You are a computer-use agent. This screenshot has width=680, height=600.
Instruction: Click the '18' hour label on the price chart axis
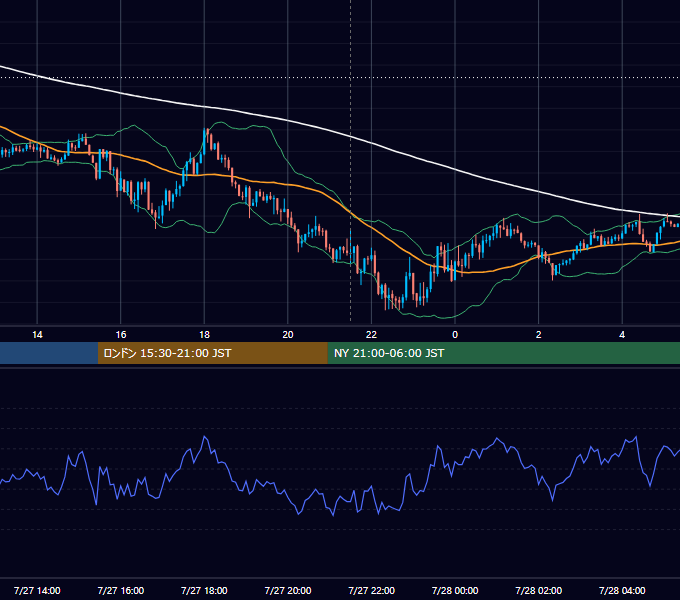point(204,335)
